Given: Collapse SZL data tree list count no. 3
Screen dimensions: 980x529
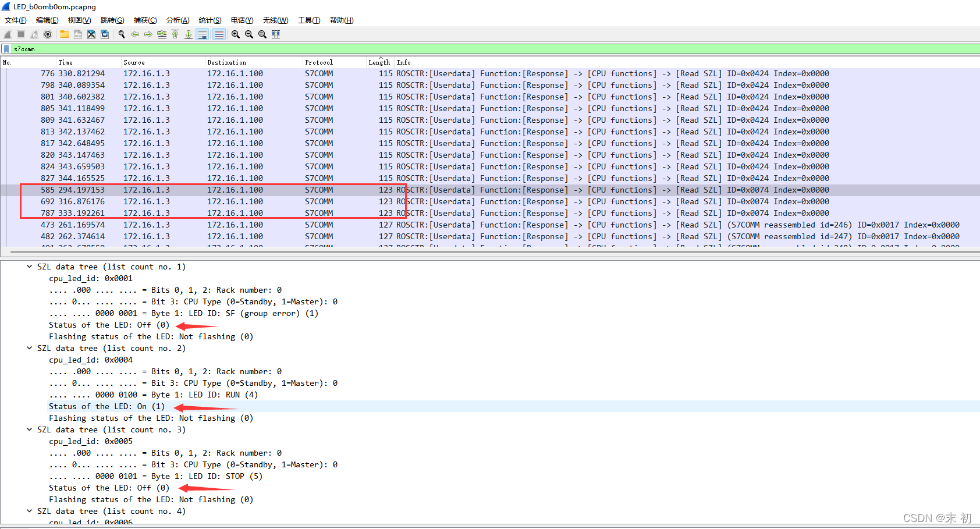Looking at the screenshot, I should pyautogui.click(x=29, y=429).
